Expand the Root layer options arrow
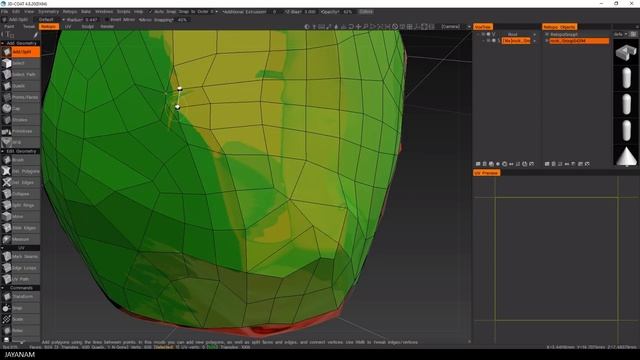640x360 pixels. point(535,35)
